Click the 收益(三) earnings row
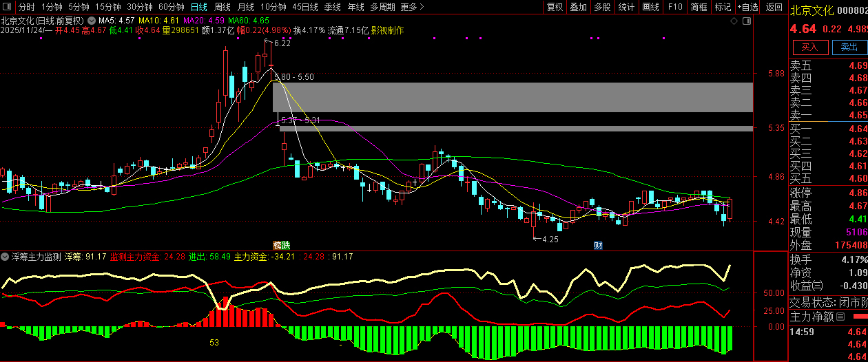868x362 pixels. tap(828, 286)
